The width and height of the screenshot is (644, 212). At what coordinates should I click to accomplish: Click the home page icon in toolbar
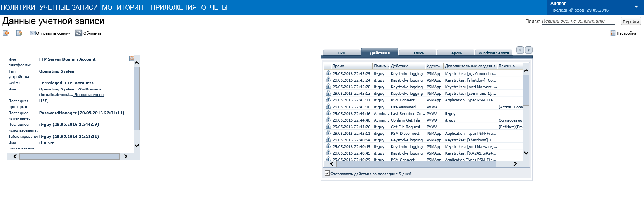(x=19, y=33)
